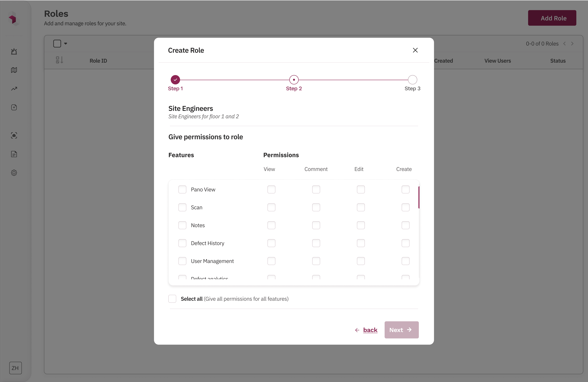Open the map icon in sidebar
The image size is (588, 382).
14,70
